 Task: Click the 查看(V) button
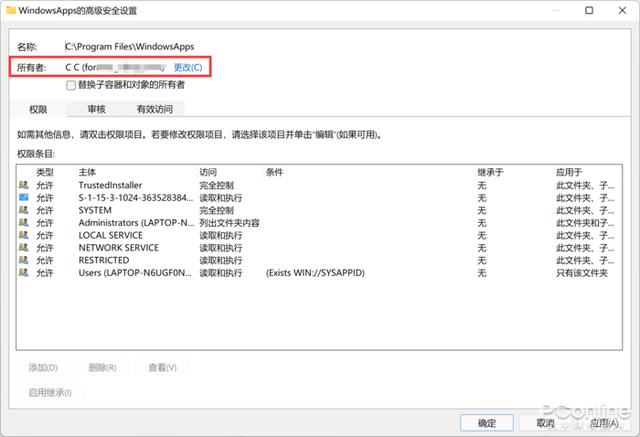coord(162,368)
